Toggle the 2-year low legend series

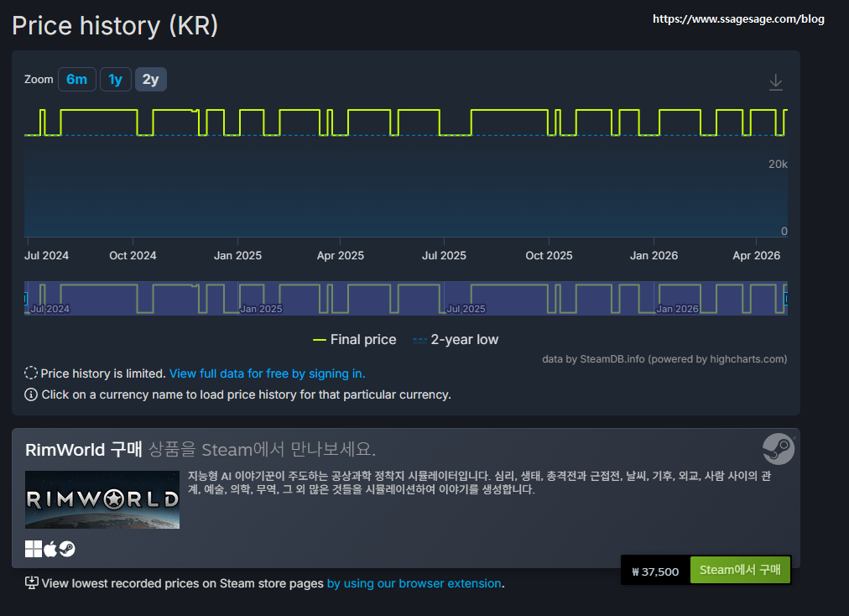coord(456,340)
